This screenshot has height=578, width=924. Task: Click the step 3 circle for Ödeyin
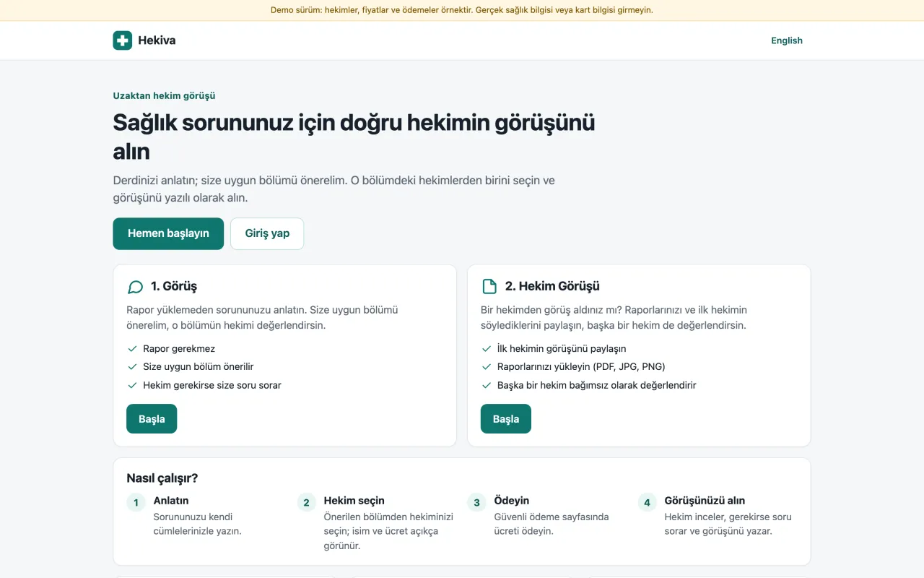[x=476, y=502]
